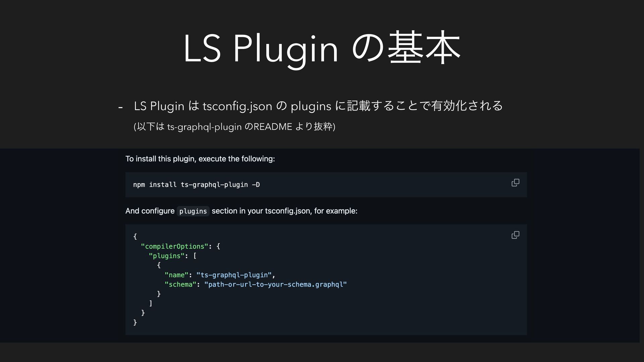The height and width of the screenshot is (362, 644).
Task: Click 'npm install ts-graphql-plugin -D' command text
Action: point(196,185)
